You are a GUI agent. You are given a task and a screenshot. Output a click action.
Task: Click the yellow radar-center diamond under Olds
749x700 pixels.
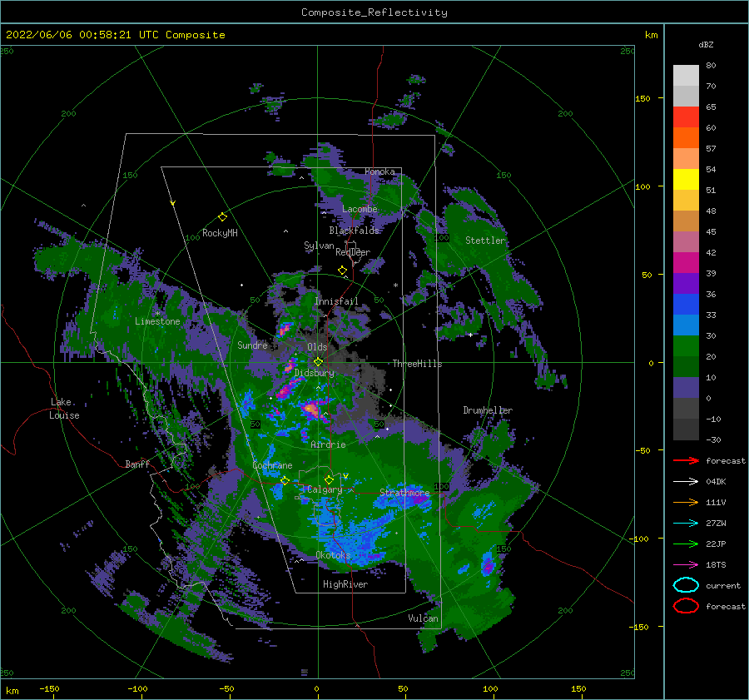click(318, 362)
